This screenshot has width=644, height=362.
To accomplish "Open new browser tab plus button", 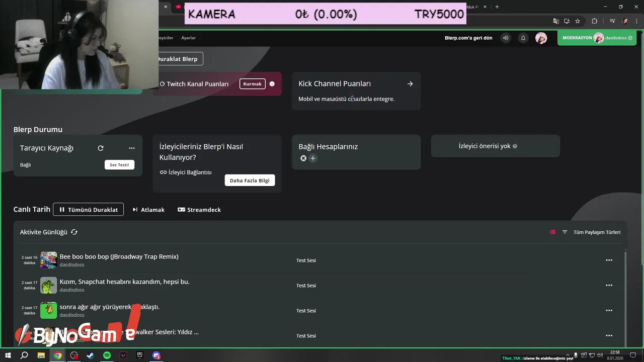I will tap(497, 7).
